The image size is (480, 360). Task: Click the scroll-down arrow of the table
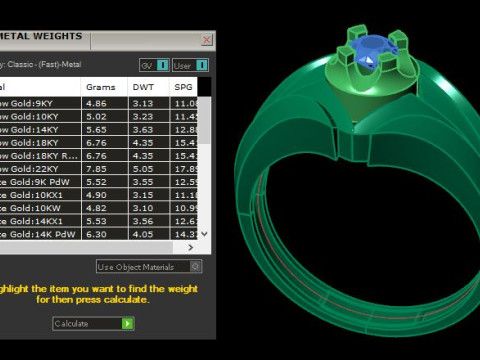tap(205, 234)
